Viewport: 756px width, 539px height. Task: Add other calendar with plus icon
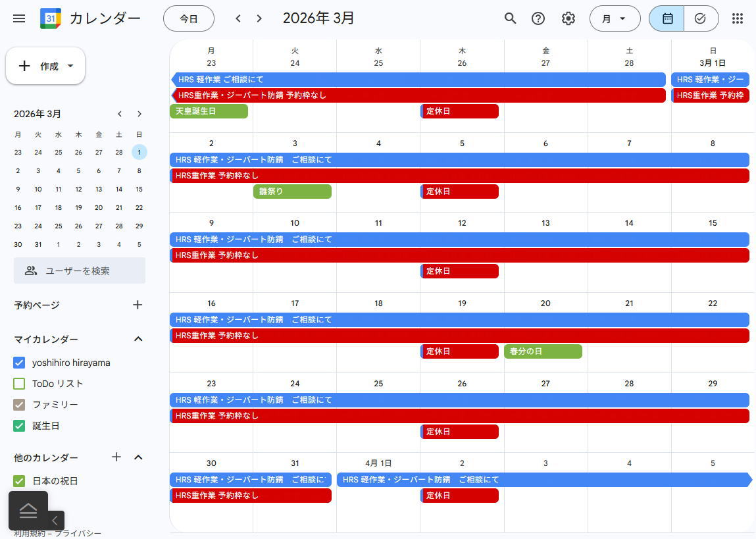116,457
